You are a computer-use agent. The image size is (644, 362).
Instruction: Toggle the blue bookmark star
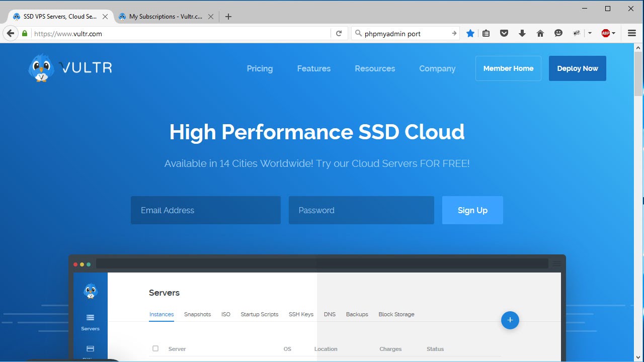pos(470,34)
